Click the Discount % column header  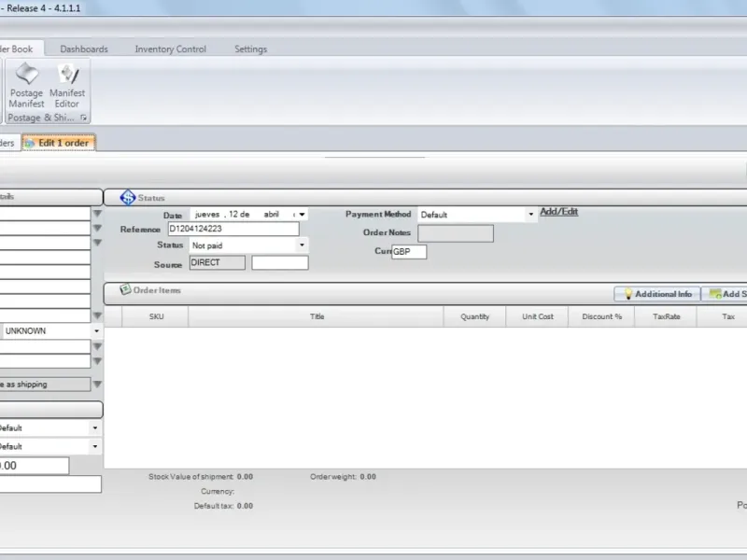(601, 316)
